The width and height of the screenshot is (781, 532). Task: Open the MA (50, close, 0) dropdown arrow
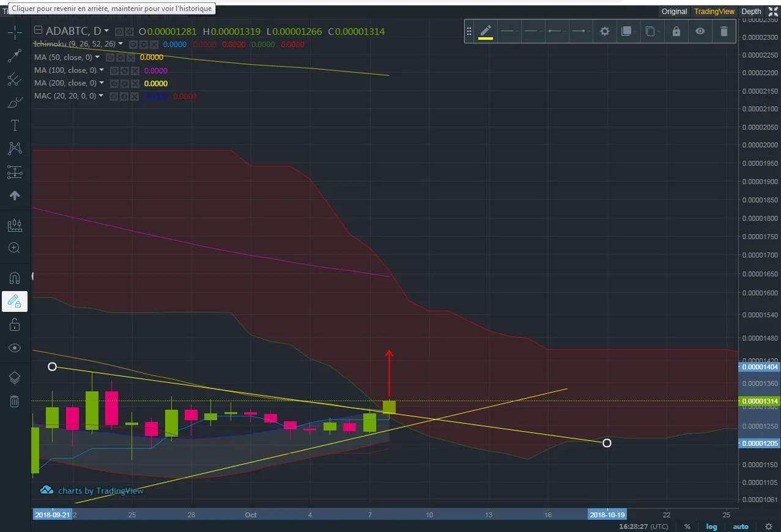tap(98, 57)
